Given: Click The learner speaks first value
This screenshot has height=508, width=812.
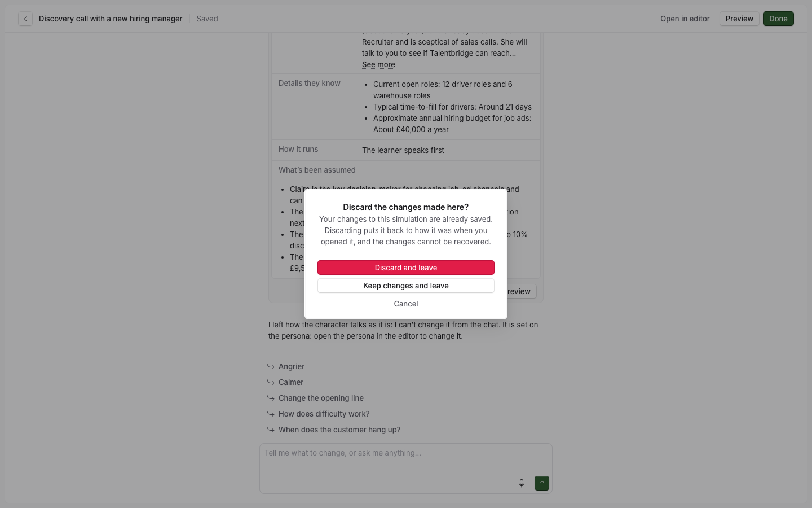Looking at the screenshot, I should (x=403, y=150).
